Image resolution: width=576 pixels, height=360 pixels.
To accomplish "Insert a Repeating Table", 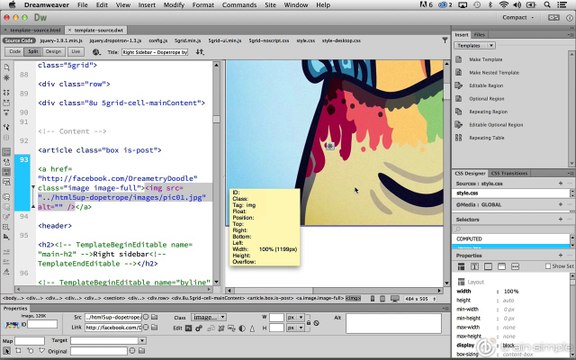I will point(486,138).
